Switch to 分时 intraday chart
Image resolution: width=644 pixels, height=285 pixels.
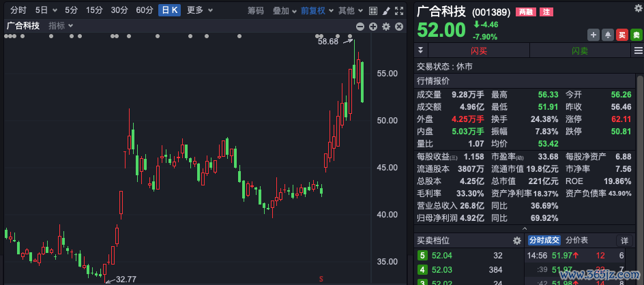18,10
